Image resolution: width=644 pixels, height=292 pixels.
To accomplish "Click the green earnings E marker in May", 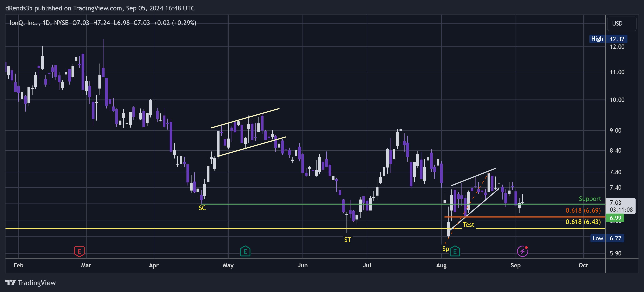I will (x=245, y=251).
